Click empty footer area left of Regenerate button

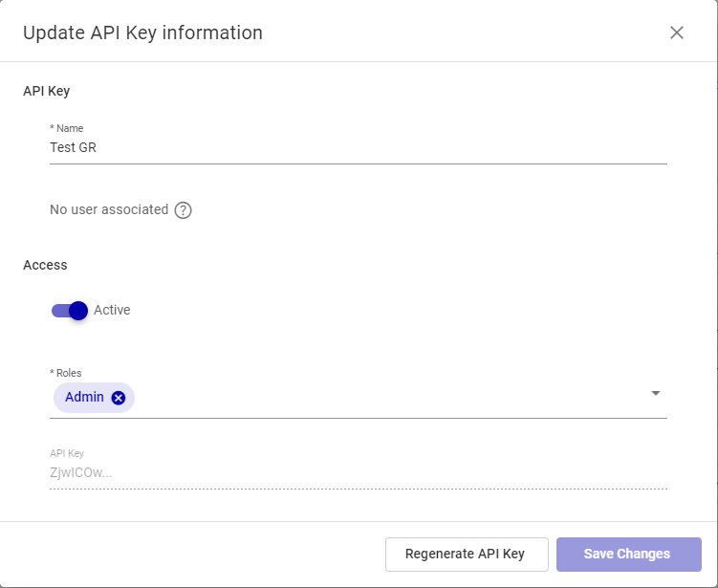click(x=191, y=555)
